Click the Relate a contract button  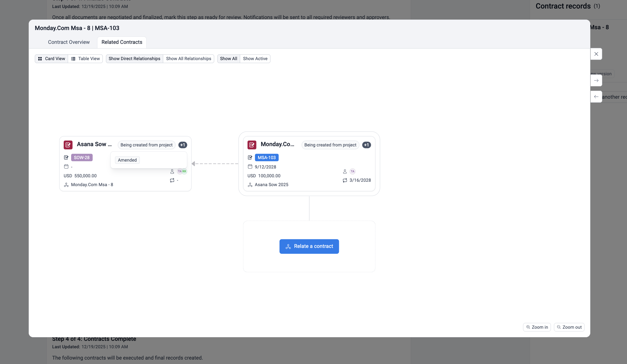pos(309,246)
